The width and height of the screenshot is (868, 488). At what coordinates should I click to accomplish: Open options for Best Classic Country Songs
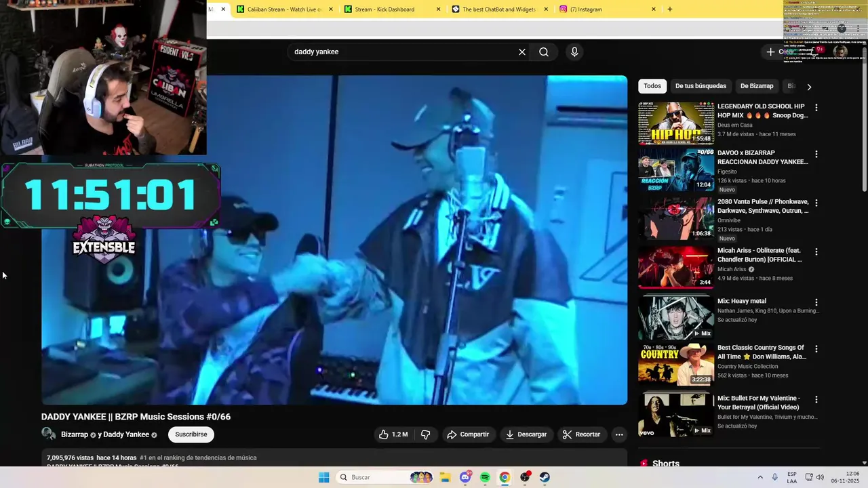pyautogui.click(x=816, y=349)
